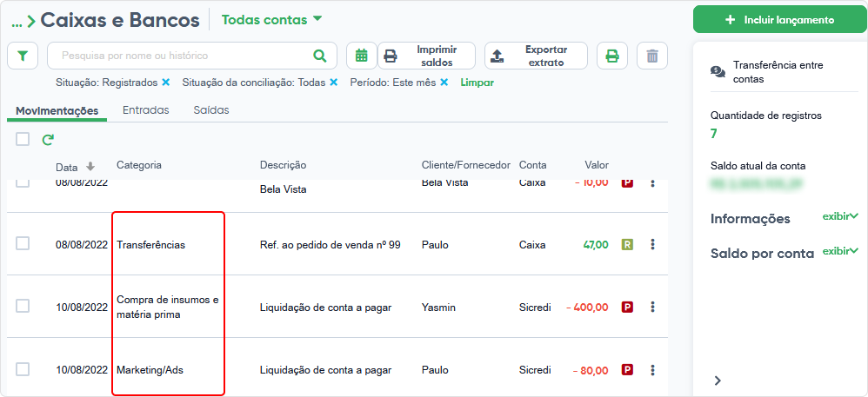Screen dimensions: 868x397
Task: Open the three-dot menu for Marketing/Ads row
Action: pos(652,369)
